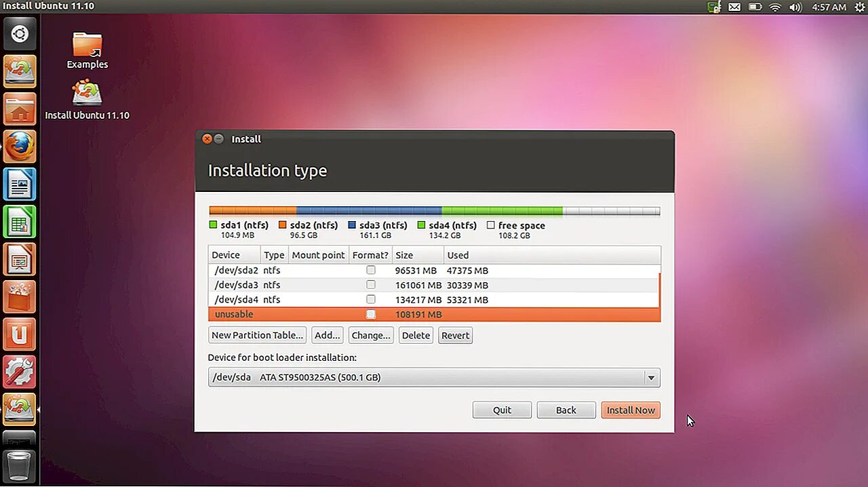Open the Examples folder on desktop

tap(87, 50)
